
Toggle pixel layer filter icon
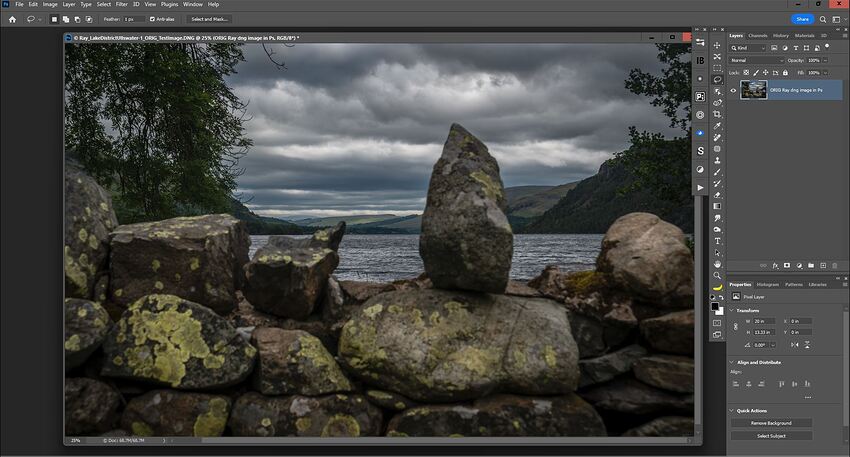point(774,48)
